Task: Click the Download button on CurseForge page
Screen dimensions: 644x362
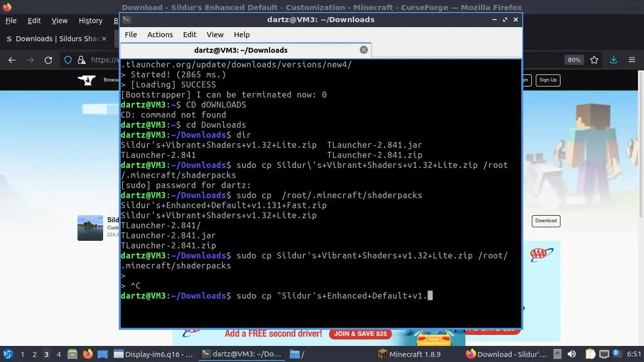Action: click(546, 221)
